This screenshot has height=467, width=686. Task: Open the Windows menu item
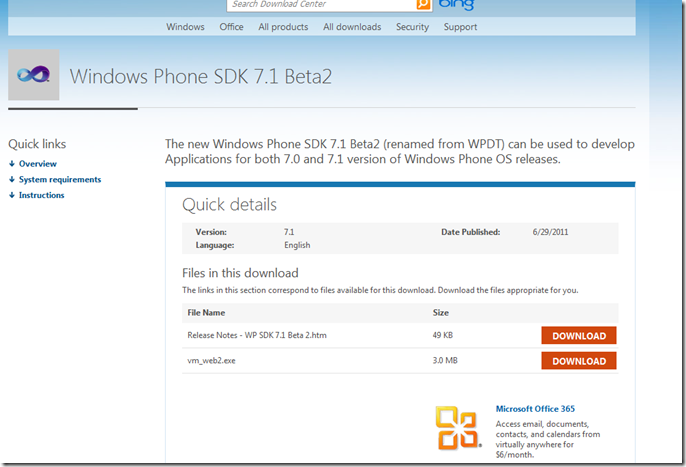(185, 27)
